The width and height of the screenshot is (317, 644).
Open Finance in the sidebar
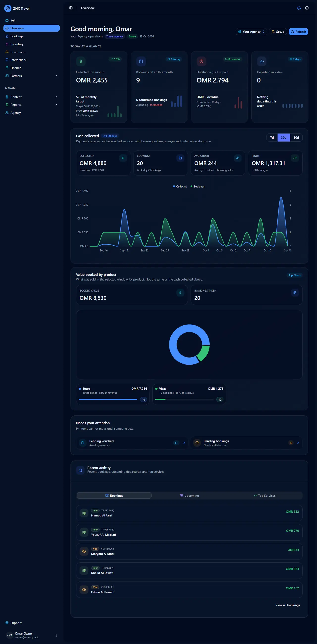(x=31, y=68)
